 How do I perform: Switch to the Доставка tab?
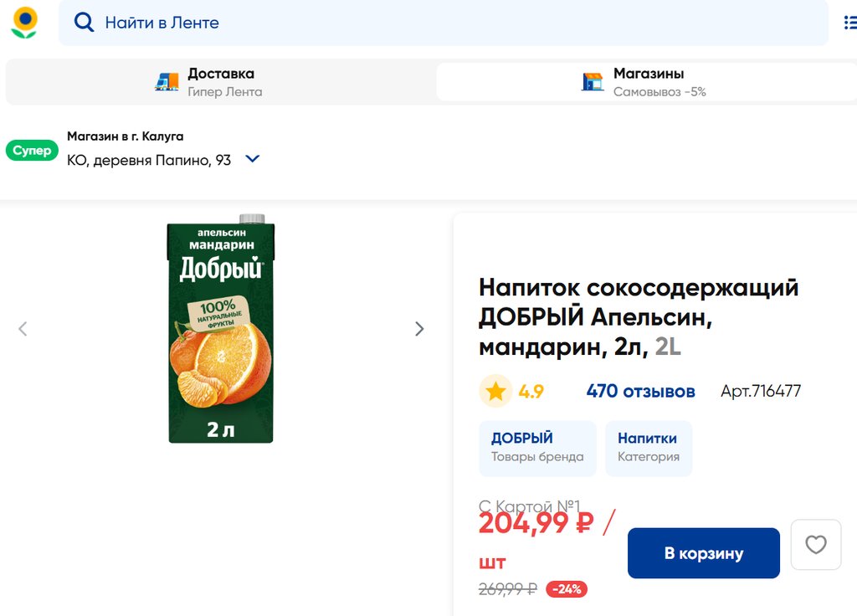tap(221, 82)
